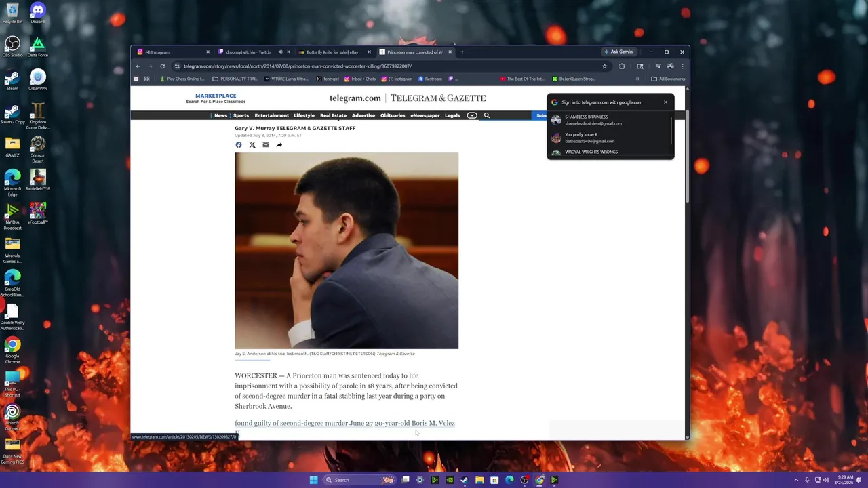
Task: Open Chrome three-dot menu
Action: point(682,66)
